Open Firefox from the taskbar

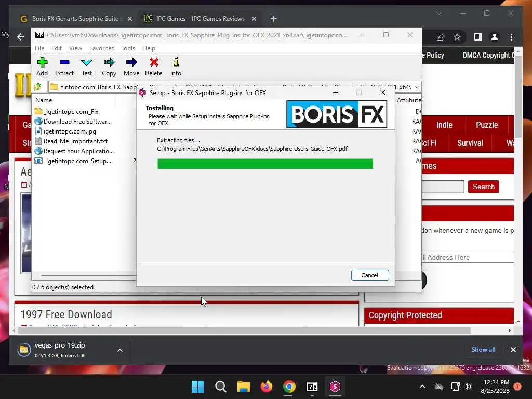click(267, 387)
